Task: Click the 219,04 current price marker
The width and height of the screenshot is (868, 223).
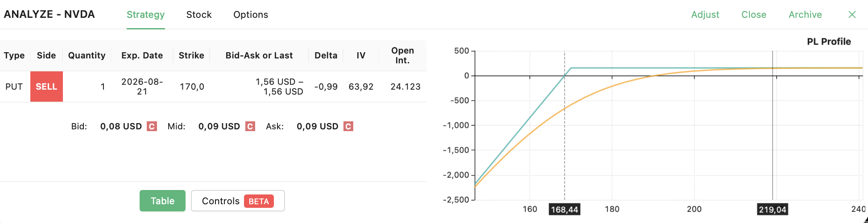Action: 773,210
